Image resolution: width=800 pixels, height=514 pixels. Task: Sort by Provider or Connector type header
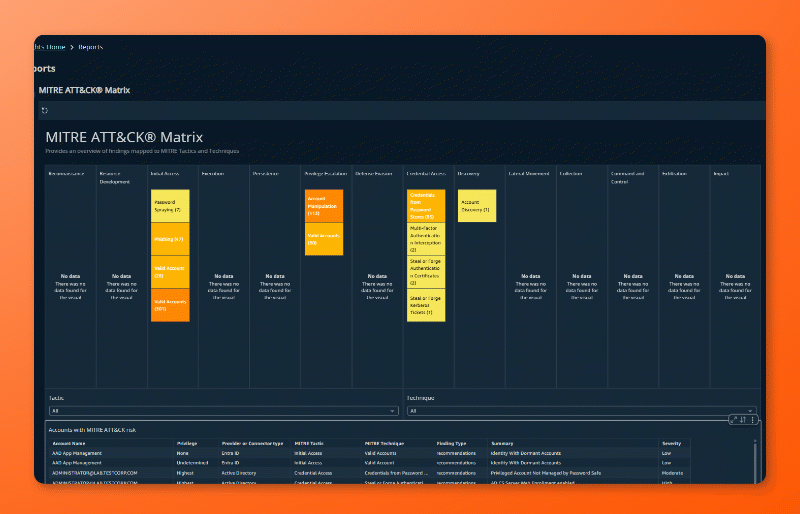pyautogui.click(x=252, y=444)
